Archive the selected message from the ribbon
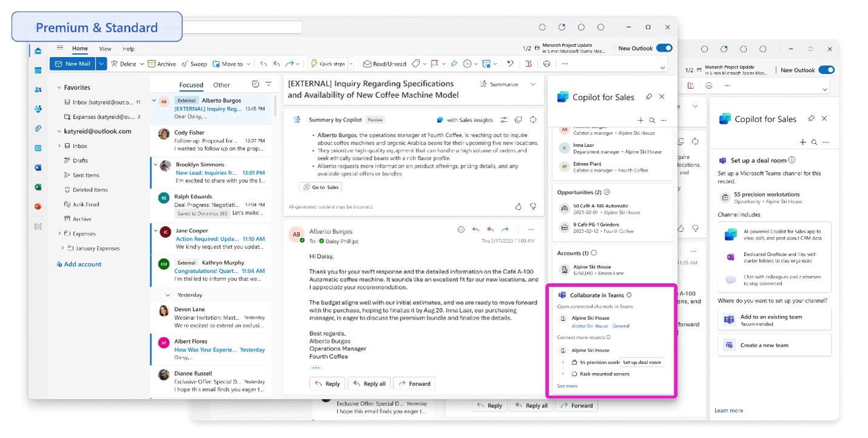This screenshot has width=868, height=438. click(162, 64)
